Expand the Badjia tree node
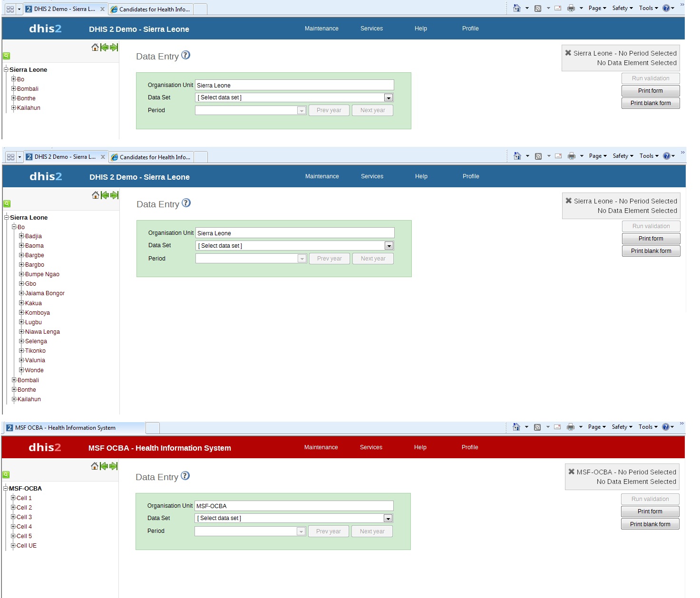 pyautogui.click(x=21, y=236)
